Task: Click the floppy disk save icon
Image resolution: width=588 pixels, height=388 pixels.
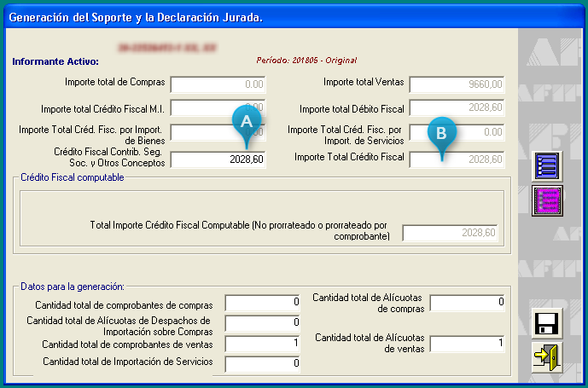Action: [546, 324]
